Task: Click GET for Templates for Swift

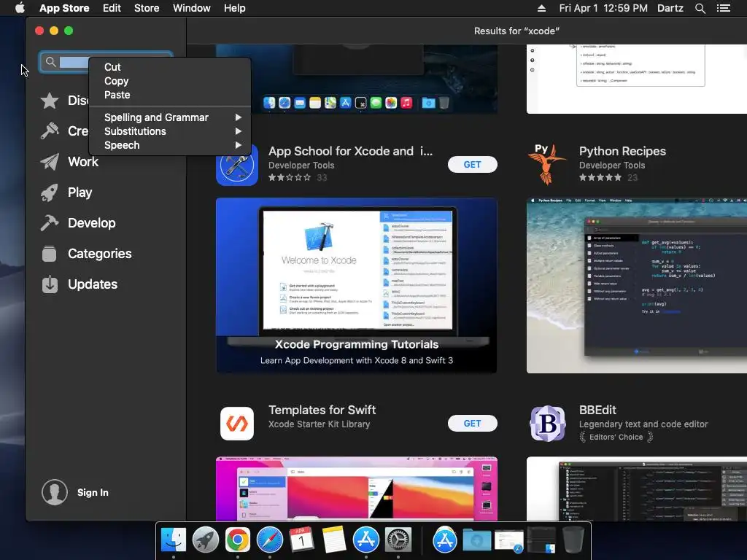Action: [x=472, y=424]
